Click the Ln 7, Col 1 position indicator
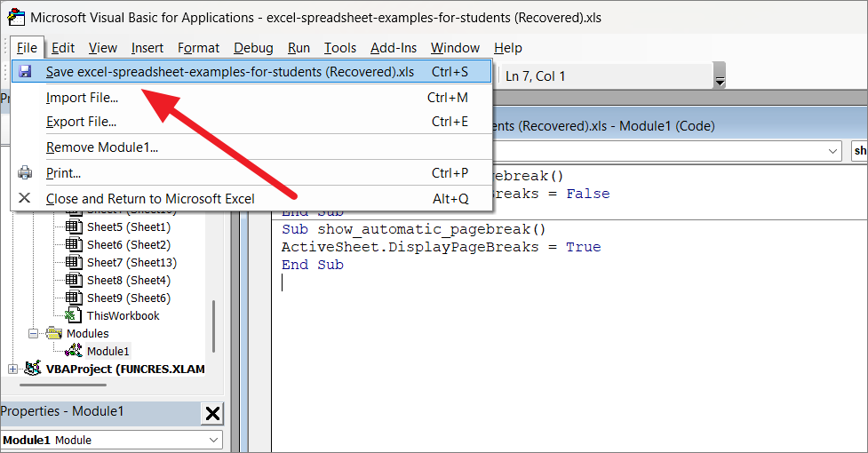 click(x=536, y=76)
